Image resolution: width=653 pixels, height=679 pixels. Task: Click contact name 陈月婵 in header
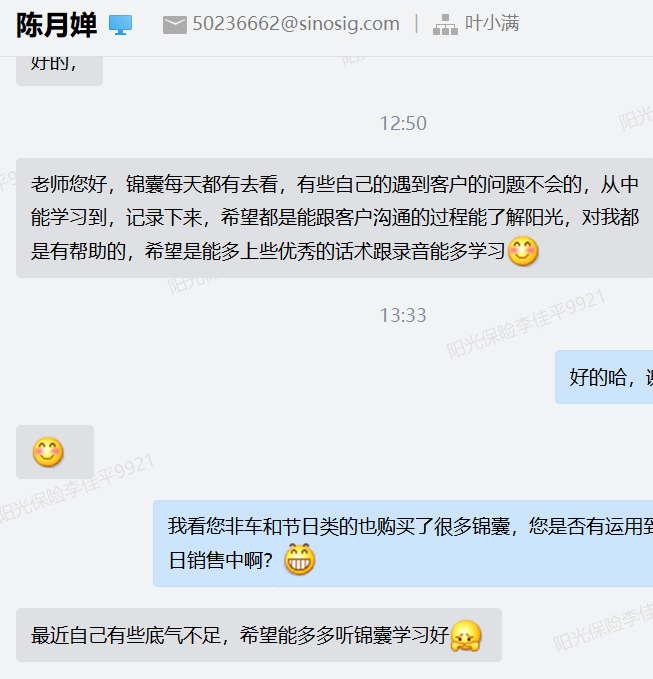click(x=56, y=25)
